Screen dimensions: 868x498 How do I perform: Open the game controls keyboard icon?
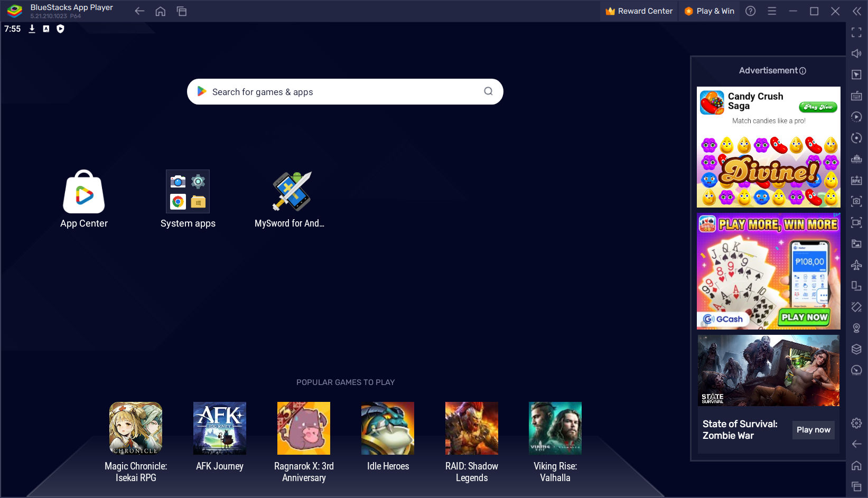point(856,96)
